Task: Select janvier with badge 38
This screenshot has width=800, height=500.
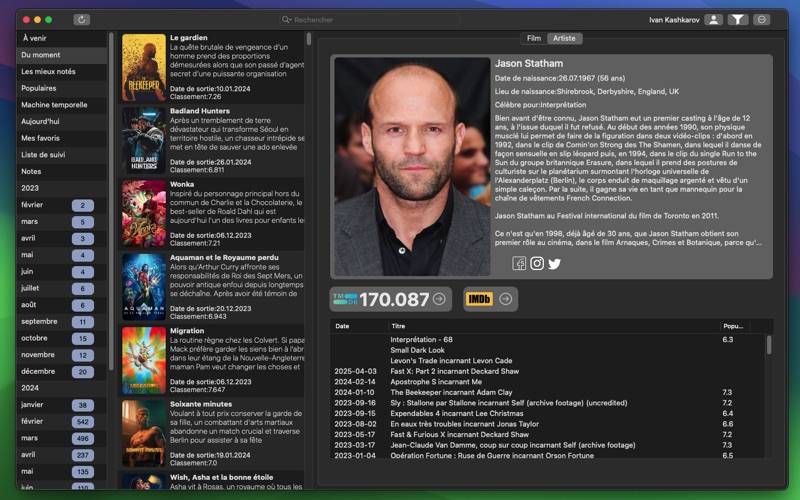Action: [x=62, y=405]
